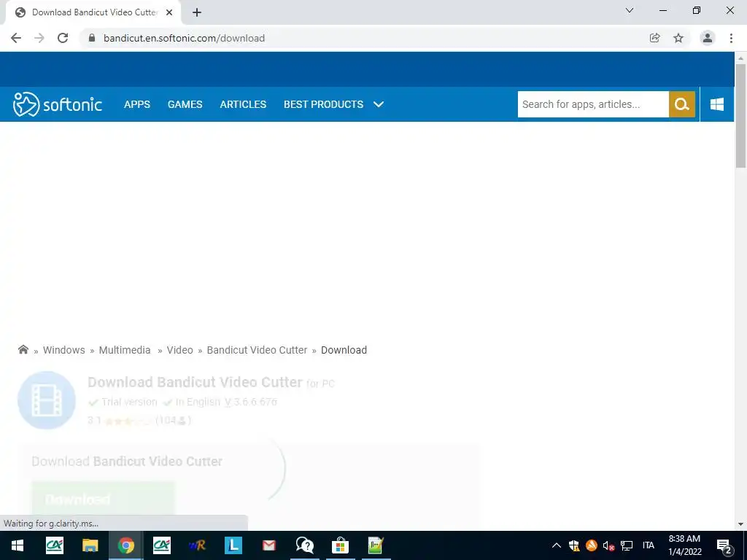
Task: Click the ITA language indicator
Action: click(x=649, y=545)
